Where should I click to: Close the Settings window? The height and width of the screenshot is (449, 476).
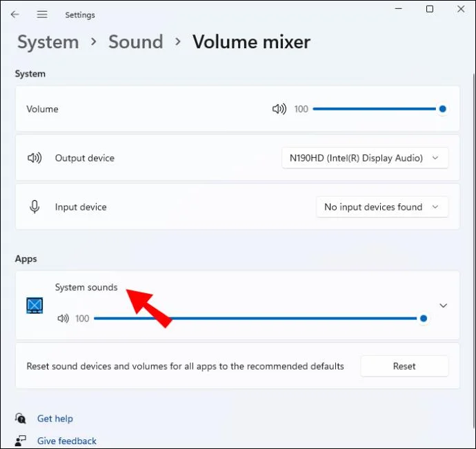[x=461, y=9]
